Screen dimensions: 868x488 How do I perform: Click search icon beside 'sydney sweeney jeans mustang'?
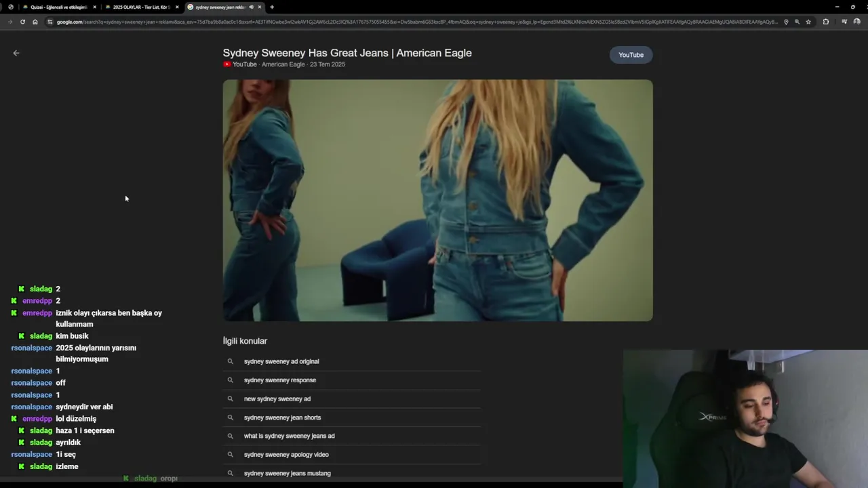pos(231,473)
